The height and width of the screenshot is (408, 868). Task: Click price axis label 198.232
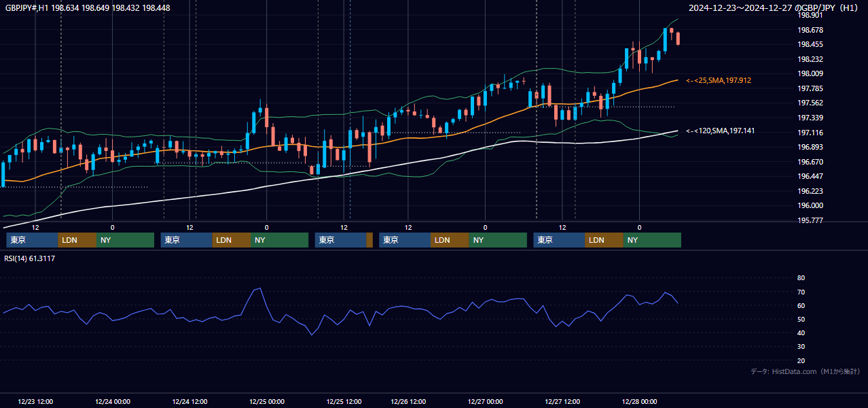tap(810, 60)
